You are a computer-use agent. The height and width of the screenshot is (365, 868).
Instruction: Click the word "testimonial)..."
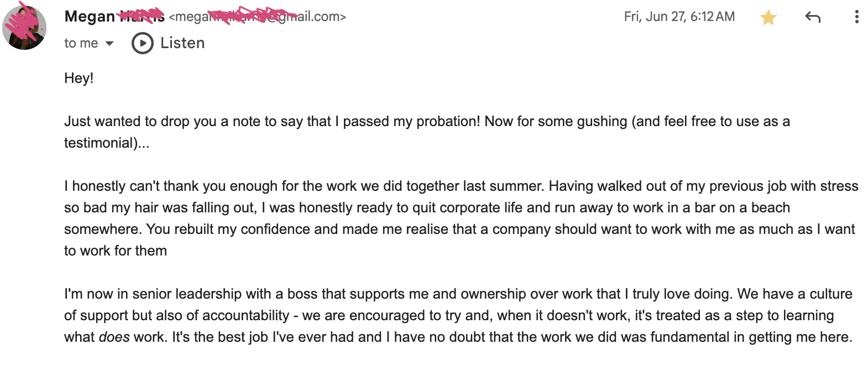click(x=107, y=143)
